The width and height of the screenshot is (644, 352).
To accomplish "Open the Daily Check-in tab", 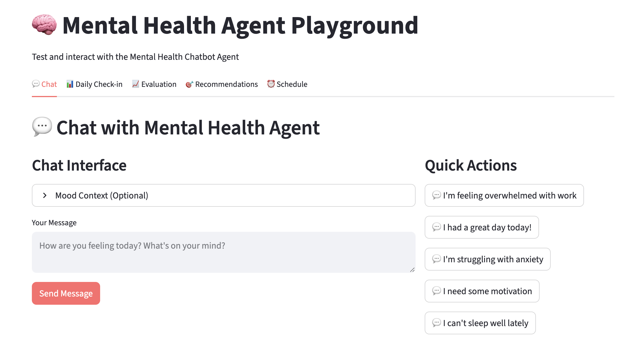I will click(x=99, y=84).
